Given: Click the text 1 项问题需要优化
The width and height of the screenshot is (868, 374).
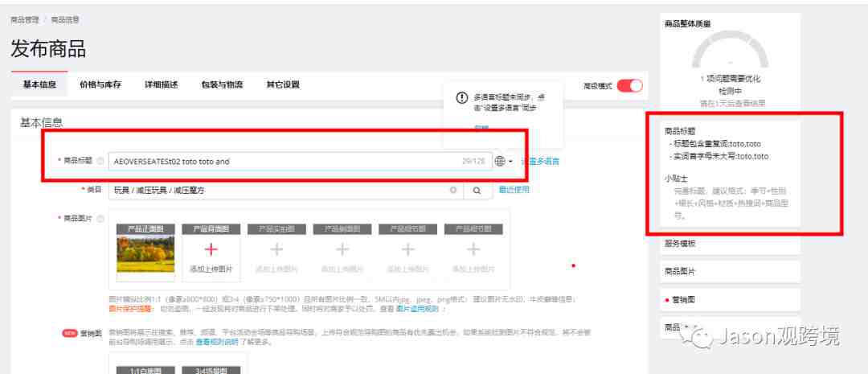Looking at the screenshot, I should click(730, 79).
